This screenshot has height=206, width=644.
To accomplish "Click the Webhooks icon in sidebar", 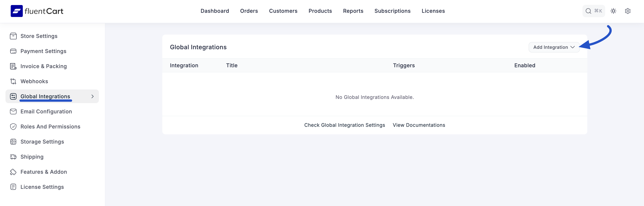I will click(13, 81).
